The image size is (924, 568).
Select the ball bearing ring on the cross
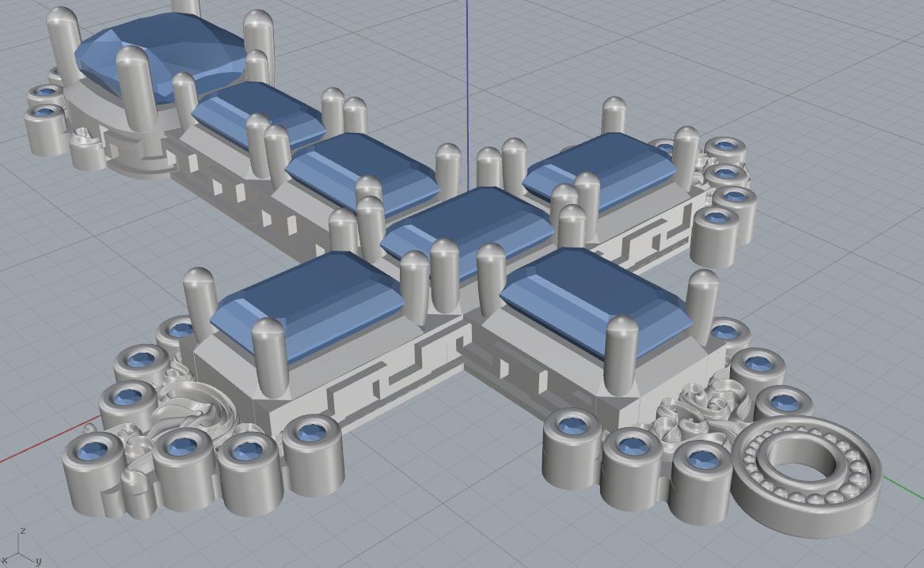click(808, 475)
